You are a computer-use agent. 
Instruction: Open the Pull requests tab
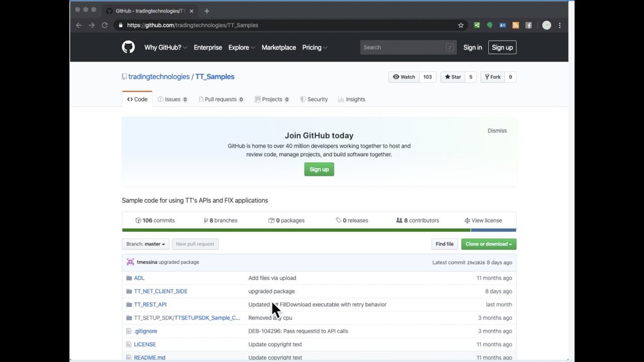(221, 99)
